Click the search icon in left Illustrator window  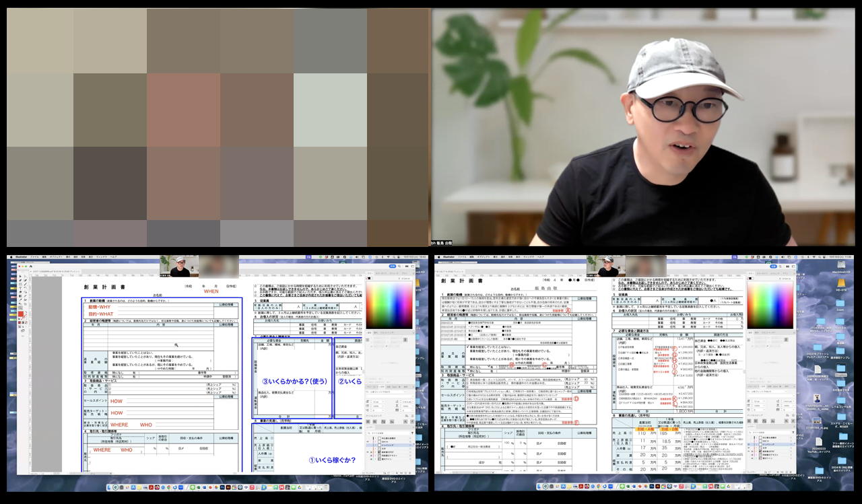(399, 266)
